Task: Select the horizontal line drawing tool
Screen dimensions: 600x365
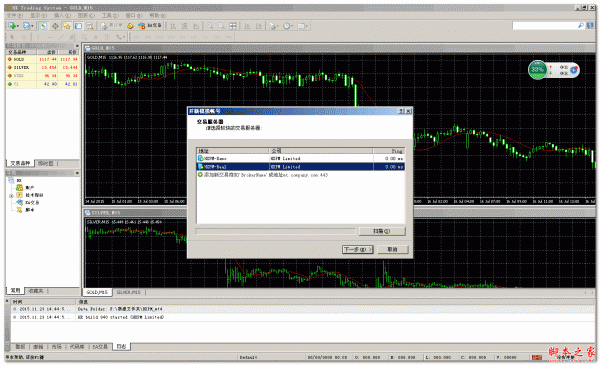Action: (x=50, y=37)
